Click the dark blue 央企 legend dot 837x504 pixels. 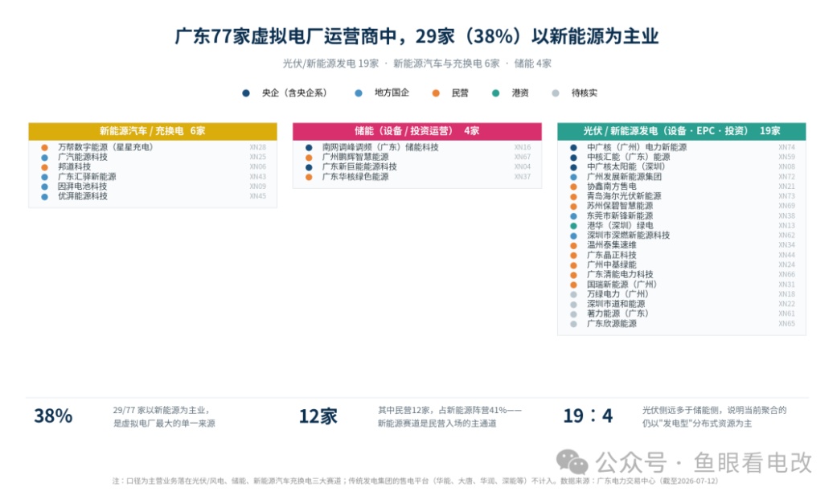246,93
